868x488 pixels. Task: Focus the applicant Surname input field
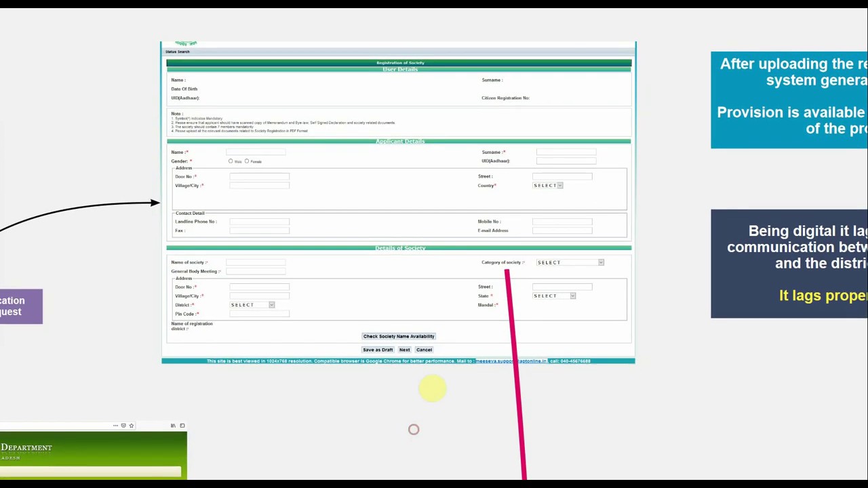566,152
